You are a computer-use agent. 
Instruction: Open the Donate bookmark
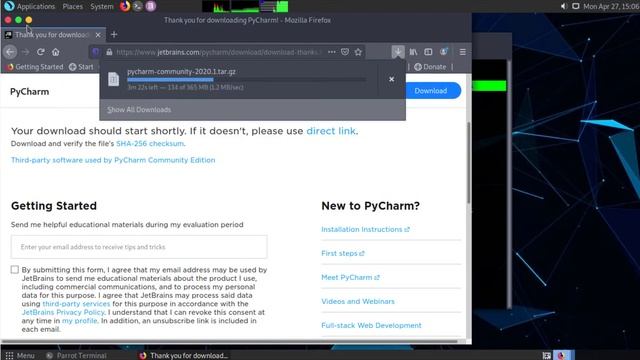tap(430, 67)
